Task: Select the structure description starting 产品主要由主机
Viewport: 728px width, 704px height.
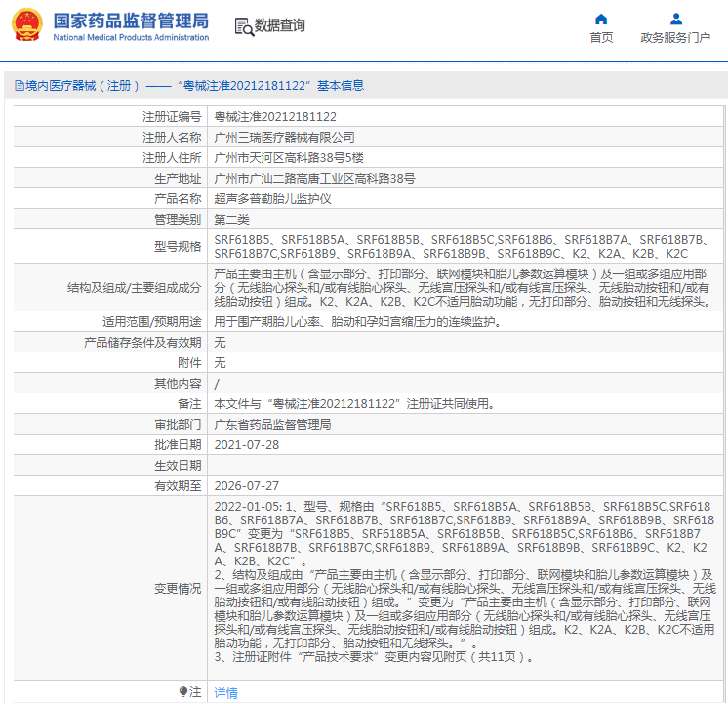Action: coord(463,288)
